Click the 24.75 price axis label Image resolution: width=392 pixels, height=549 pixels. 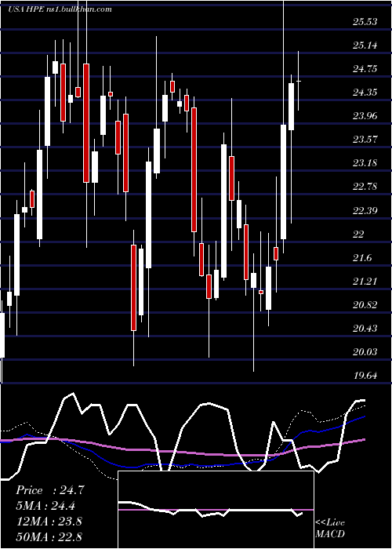(365, 69)
